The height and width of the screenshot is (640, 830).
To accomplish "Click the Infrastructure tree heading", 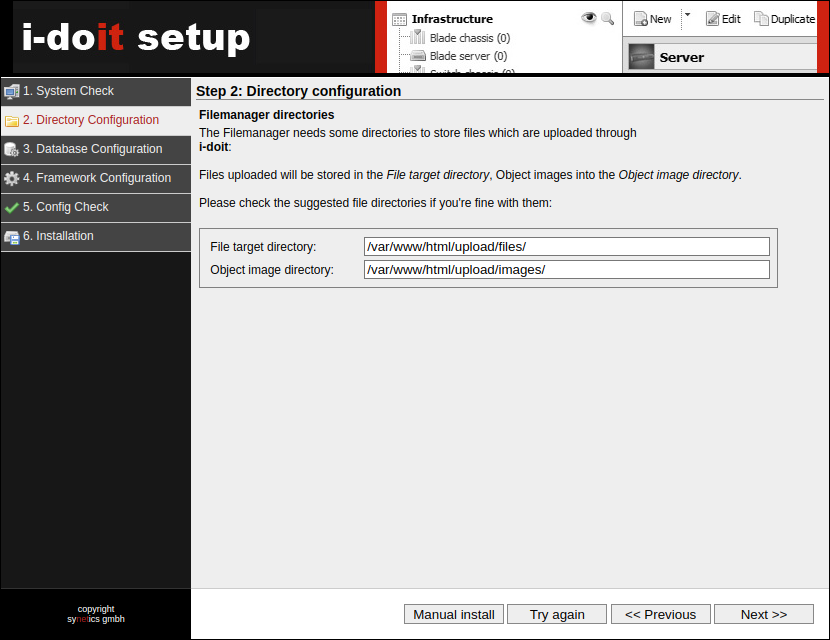I will click(452, 19).
